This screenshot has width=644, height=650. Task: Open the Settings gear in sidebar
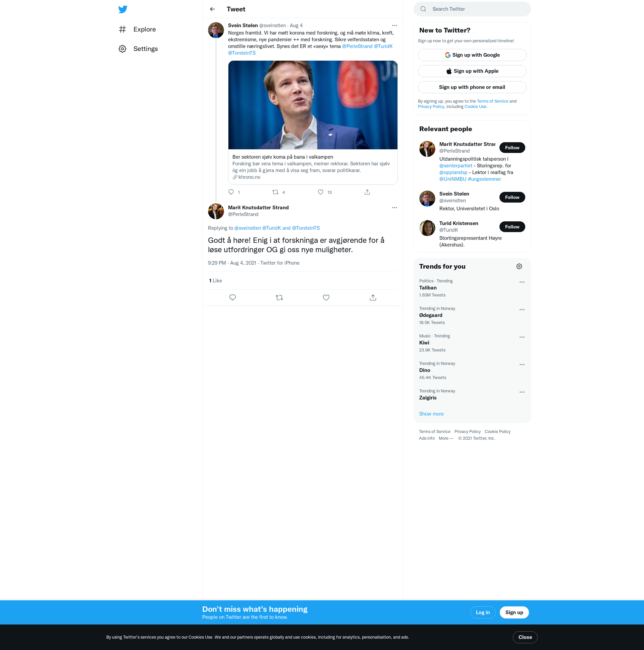pyautogui.click(x=122, y=49)
